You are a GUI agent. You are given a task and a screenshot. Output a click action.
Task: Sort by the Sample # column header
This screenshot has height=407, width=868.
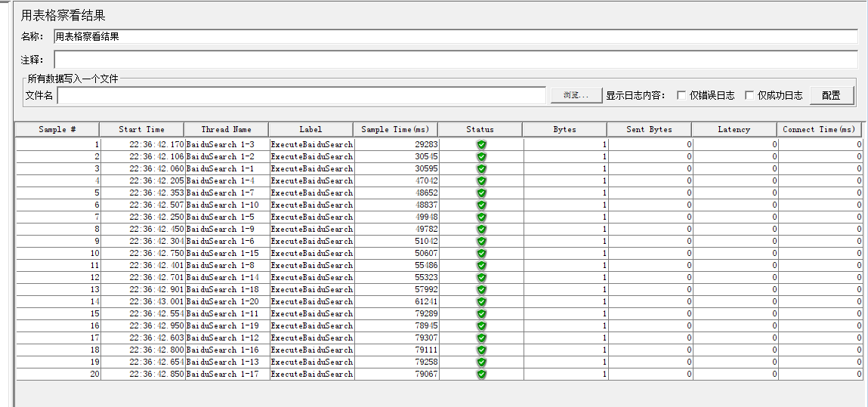(x=57, y=129)
